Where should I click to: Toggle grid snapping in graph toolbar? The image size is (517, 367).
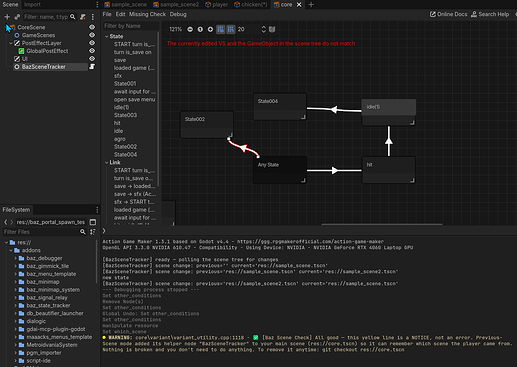point(220,29)
